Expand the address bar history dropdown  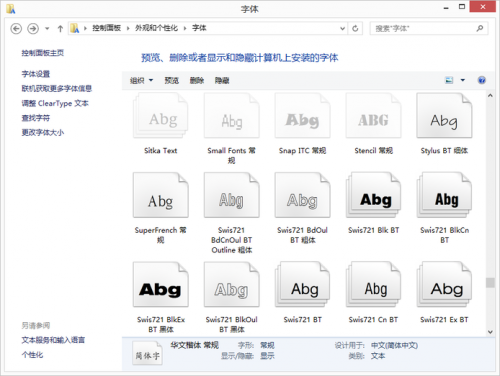342,29
